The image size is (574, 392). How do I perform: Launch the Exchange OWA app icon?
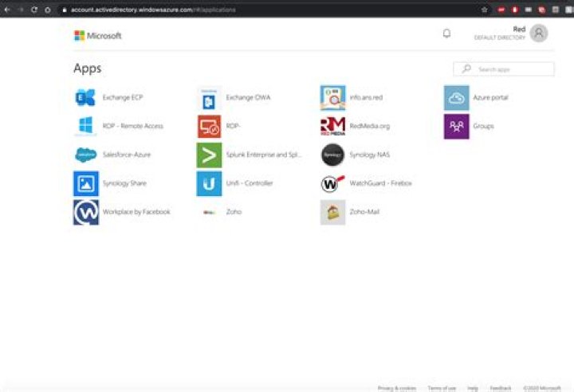209,98
